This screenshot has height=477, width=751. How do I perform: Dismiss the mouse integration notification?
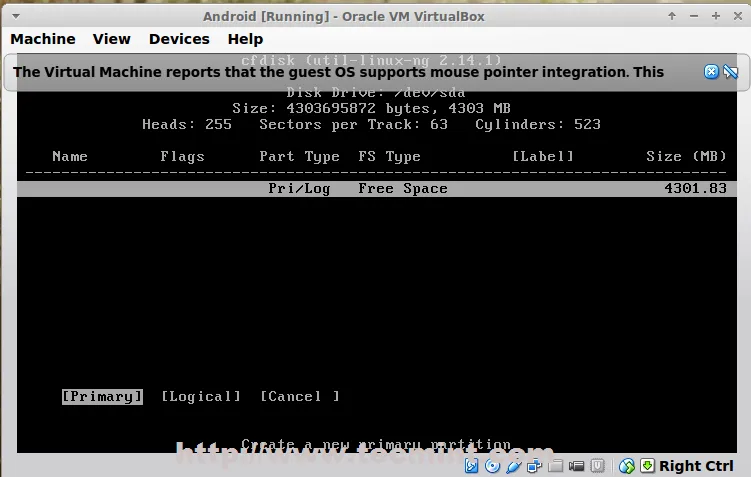coord(711,72)
